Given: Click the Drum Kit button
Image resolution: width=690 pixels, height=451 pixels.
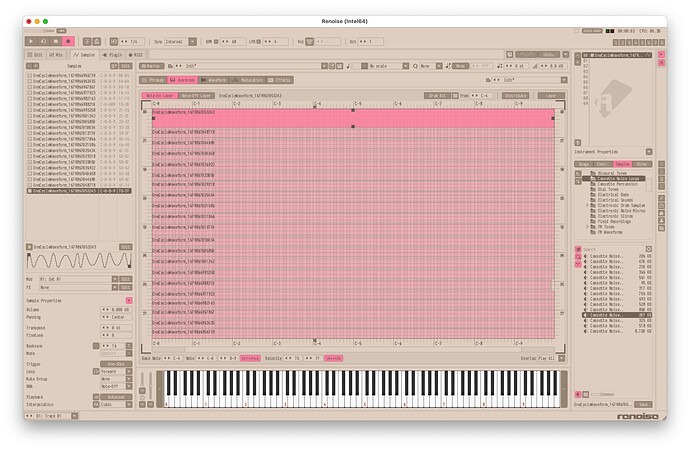Looking at the screenshot, I should (x=437, y=95).
